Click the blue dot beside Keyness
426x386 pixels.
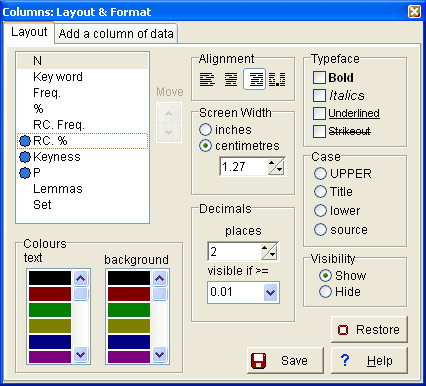[25, 157]
